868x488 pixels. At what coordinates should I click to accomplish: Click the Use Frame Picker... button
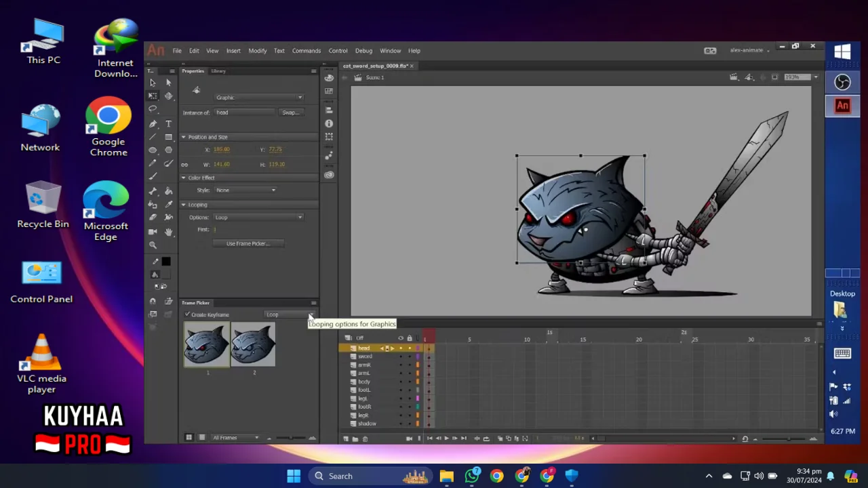coord(248,243)
